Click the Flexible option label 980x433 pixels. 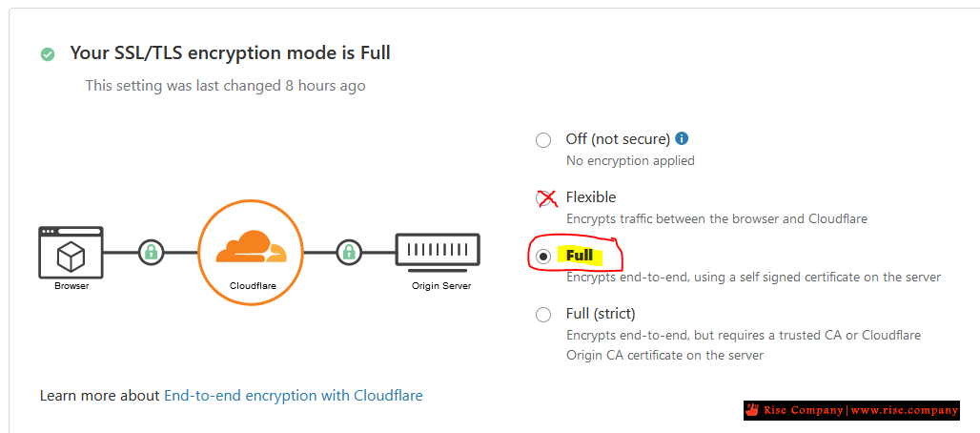coord(591,197)
